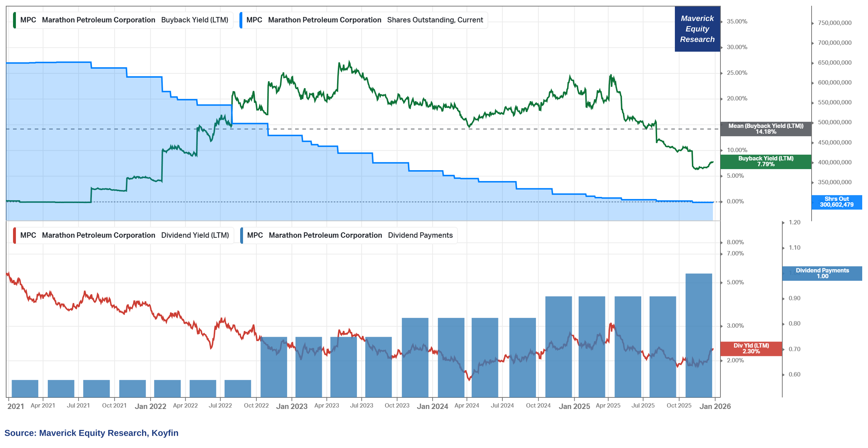This screenshot has height=448, width=868.
Task: Click the Mean Buyback Yield 14.18% label
Action: [766, 129]
